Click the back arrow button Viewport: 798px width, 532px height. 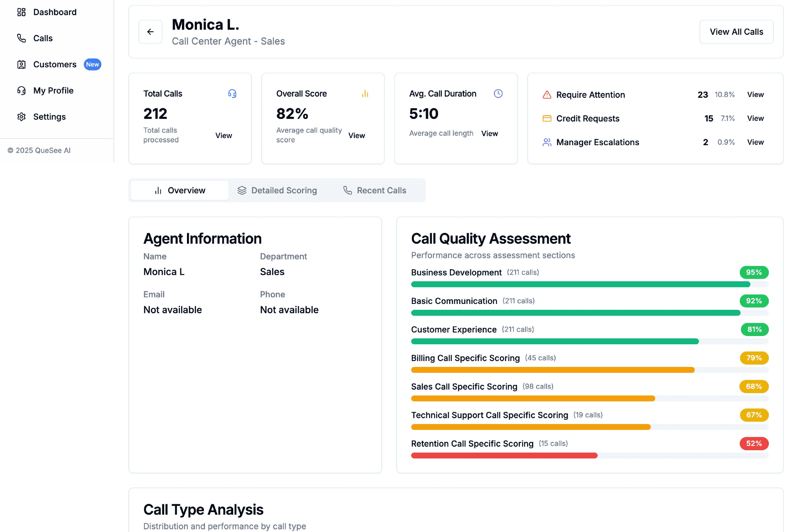click(x=150, y=32)
